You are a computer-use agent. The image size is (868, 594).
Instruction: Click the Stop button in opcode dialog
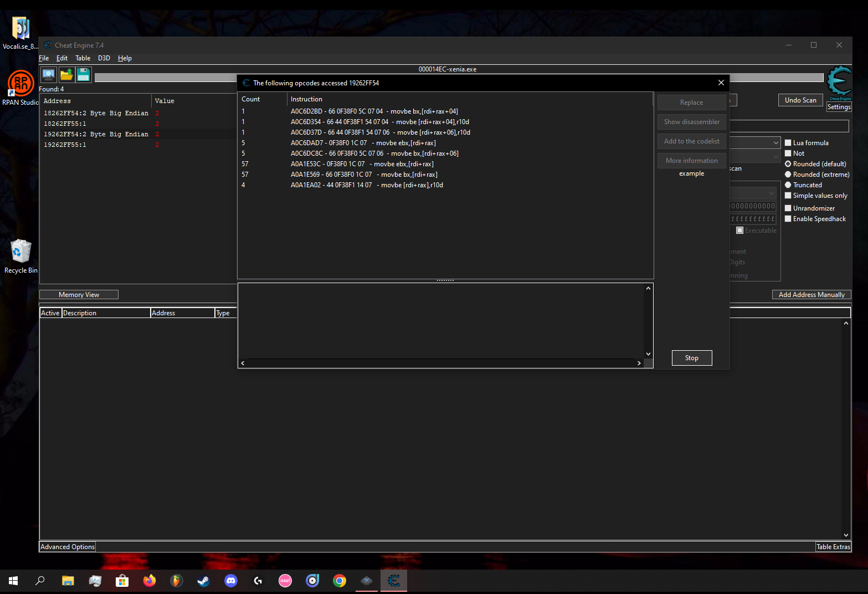click(x=691, y=357)
